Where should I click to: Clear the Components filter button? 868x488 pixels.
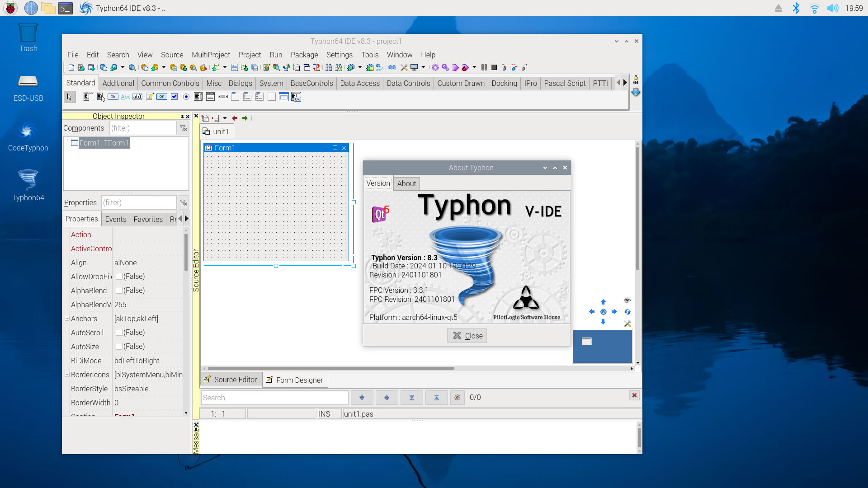(x=184, y=128)
